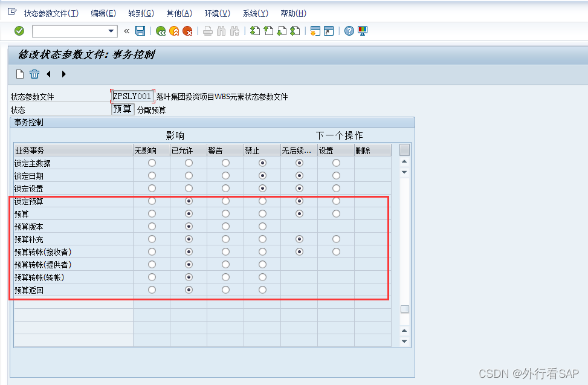Select 无影响 for 预算转帐(接收者)
The image size is (588, 385).
pyautogui.click(x=152, y=252)
